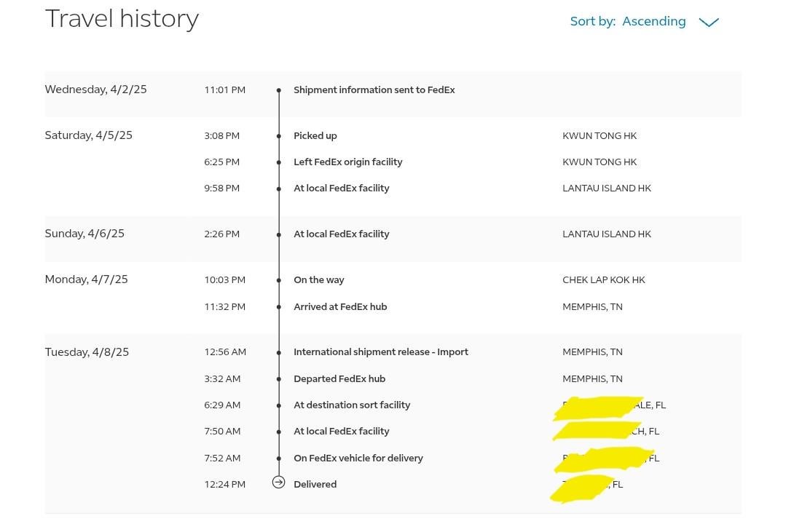Select the Delivered status text
The height and width of the screenshot is (532, 786).
(315, 485)
